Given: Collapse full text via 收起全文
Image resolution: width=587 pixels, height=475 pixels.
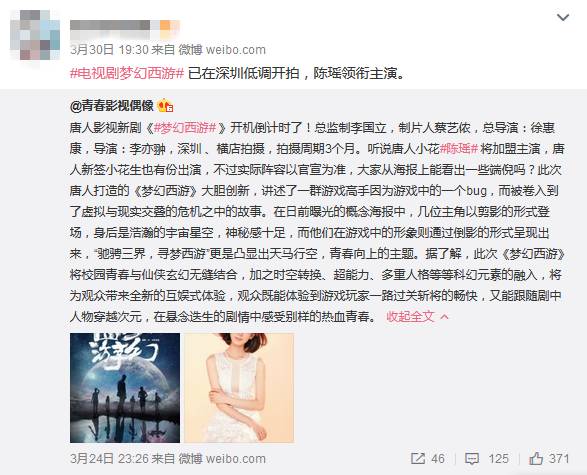Looking at the screenshot, I should [x=410, y=317].
